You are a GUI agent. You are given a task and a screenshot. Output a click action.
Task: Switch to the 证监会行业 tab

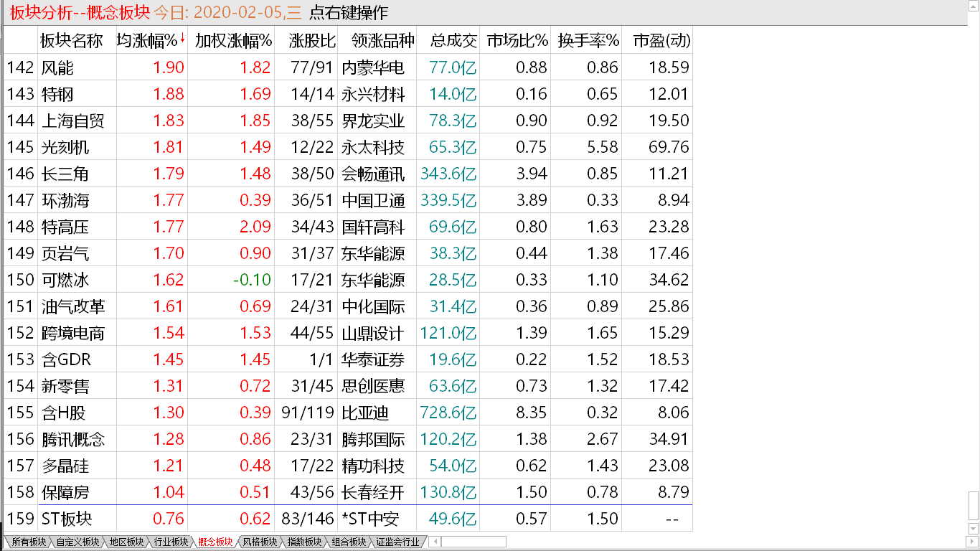tap(397, 542)
